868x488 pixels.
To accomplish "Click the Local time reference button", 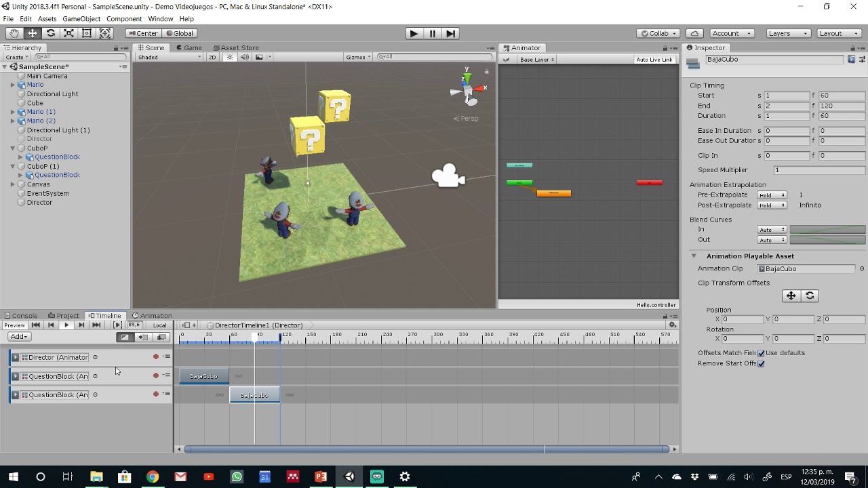I will 159,325.
